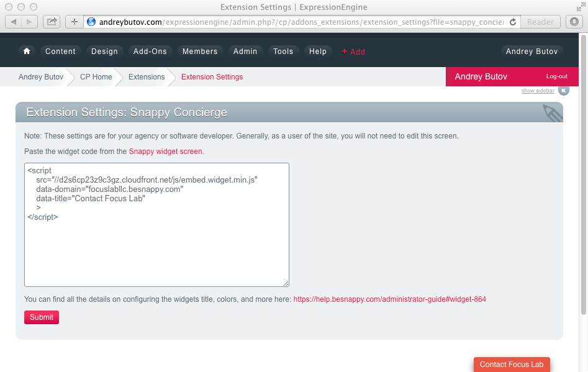Click the Reader button in address bar
588x372 pixels.
pyautogui.click(x=540, y=22)
